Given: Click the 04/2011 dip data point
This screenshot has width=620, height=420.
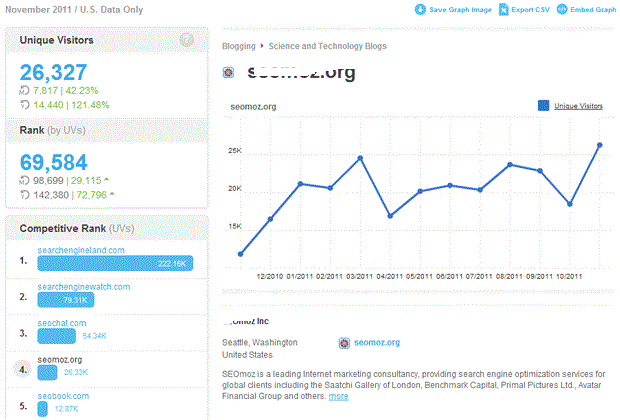Looking at the screenshot, I should 390,216.
